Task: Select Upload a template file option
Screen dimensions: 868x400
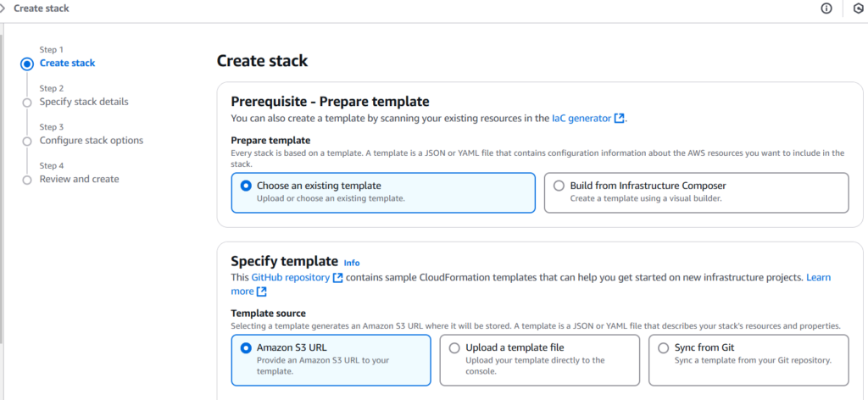Action: 455,347
